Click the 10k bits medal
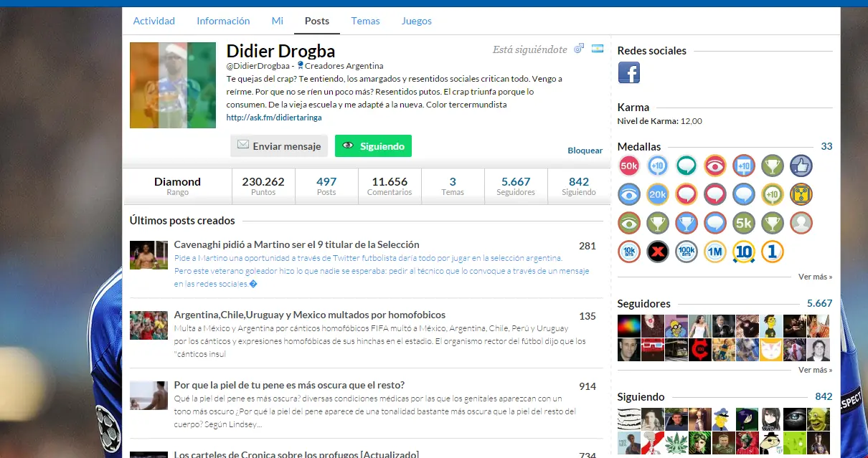Image resolution: width=868 pixels, height=458 pixels. pos(629,252)
